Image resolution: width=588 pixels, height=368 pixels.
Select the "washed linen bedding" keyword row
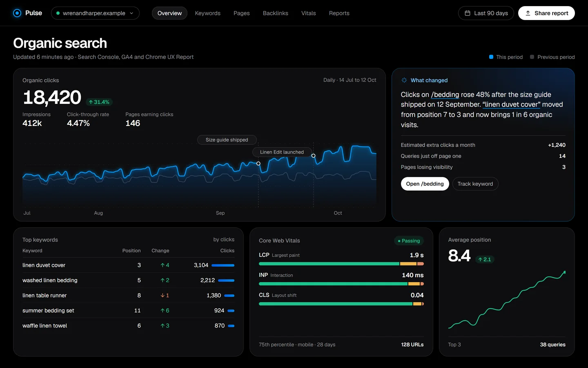click(128, 280)
